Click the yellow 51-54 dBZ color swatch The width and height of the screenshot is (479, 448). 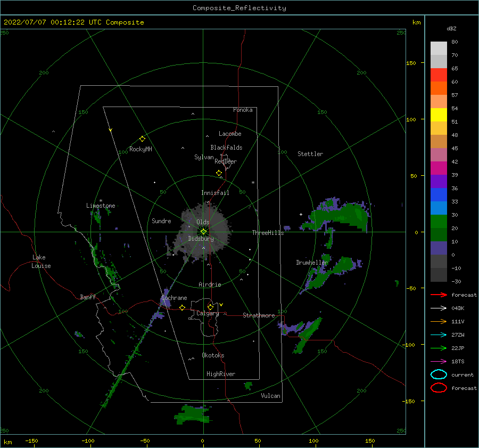point(439,115)
